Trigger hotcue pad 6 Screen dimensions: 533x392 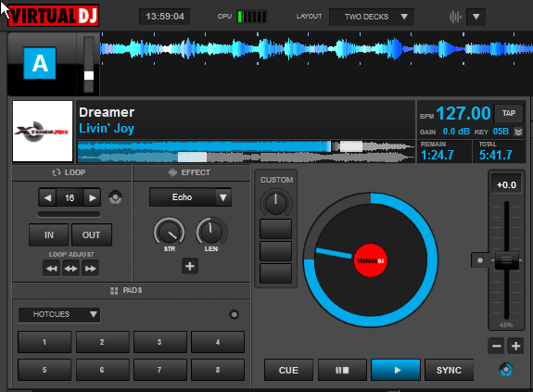point(102,370)
